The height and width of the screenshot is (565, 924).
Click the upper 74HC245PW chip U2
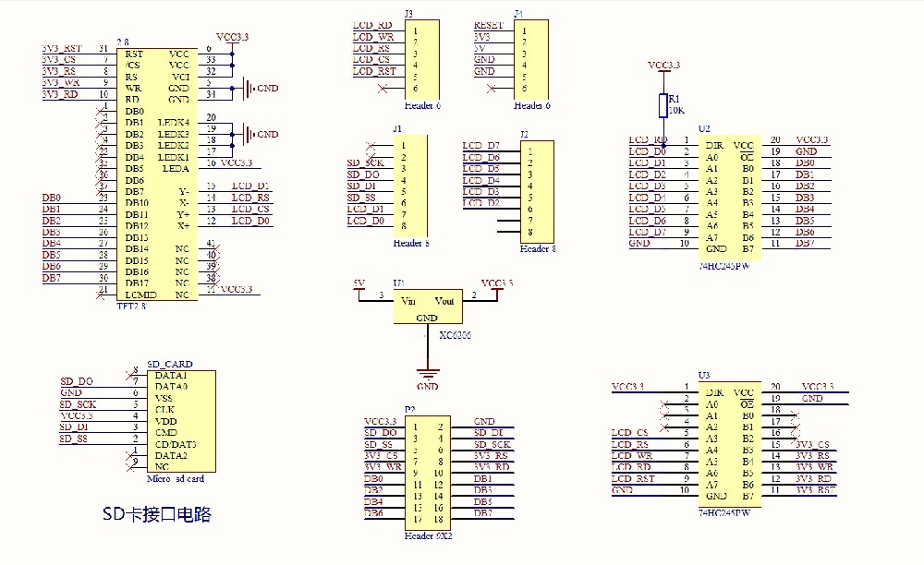[729, 194]
